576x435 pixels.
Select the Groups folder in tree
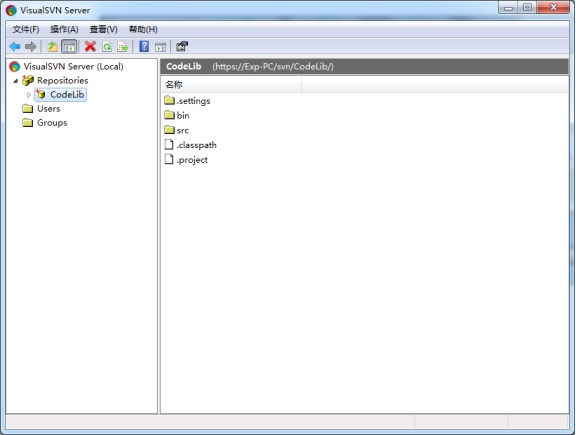tap(44, 123)
